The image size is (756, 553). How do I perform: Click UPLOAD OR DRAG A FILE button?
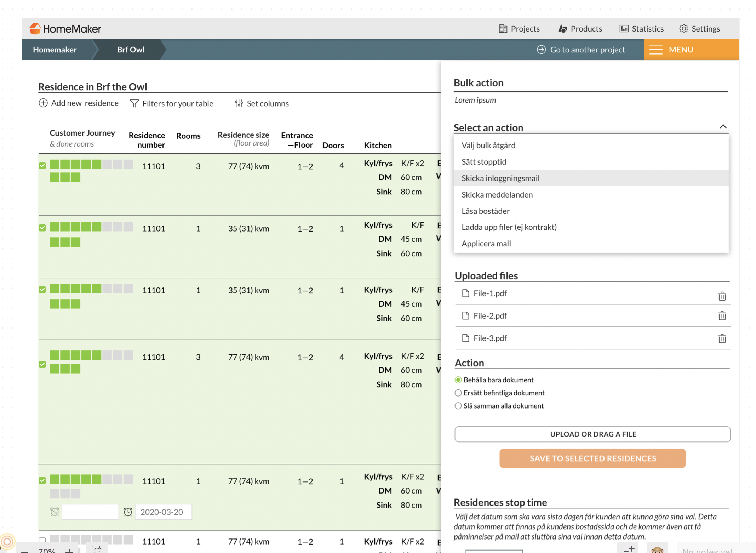[x=592, y=434]
